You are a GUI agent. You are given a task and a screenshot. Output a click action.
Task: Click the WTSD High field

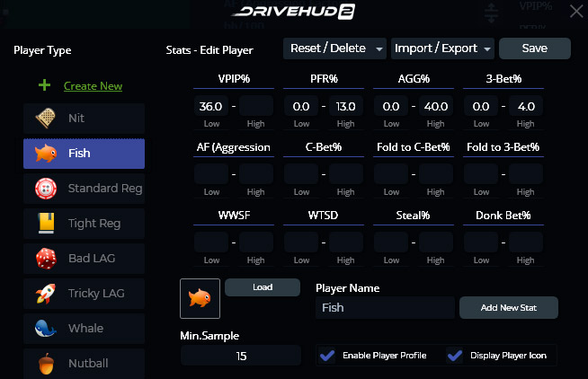(346, 242)
